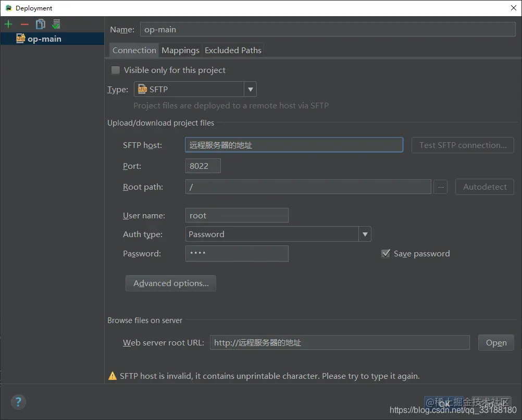522x420 pixels.
Task: Click the Web server root URL field
Action: [x=340, y=343]
